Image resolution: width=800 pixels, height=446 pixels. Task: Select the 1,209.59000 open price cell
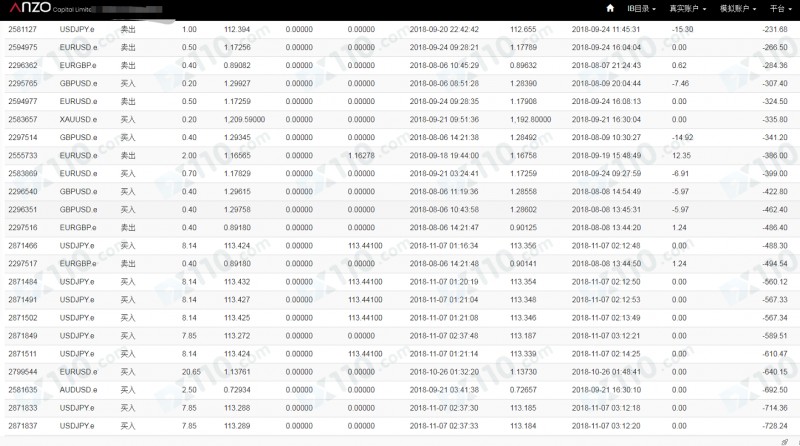pos(245,119)
